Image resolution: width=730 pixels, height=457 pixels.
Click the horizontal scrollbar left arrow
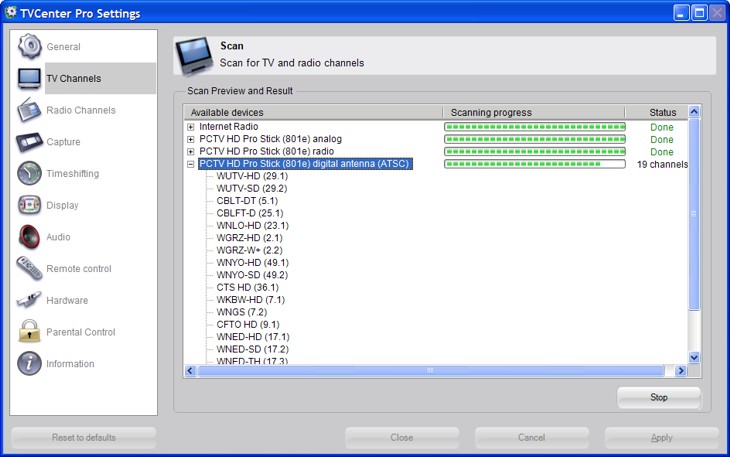pyautogui.click(x=190, y=370)
